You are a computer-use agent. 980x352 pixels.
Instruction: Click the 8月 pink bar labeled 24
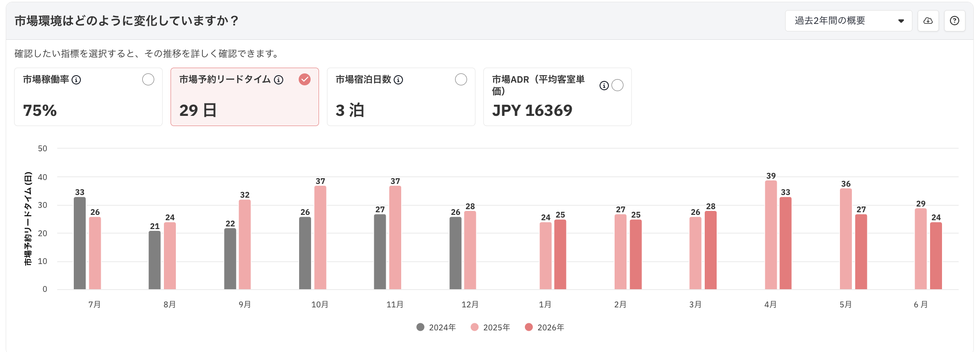(170, 256)
